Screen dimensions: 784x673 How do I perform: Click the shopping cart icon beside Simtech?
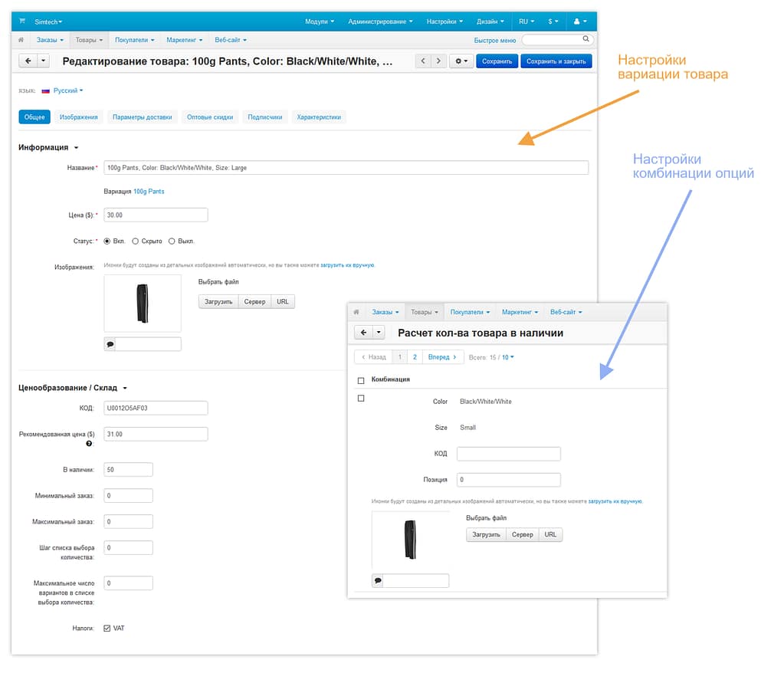point(22,21)
